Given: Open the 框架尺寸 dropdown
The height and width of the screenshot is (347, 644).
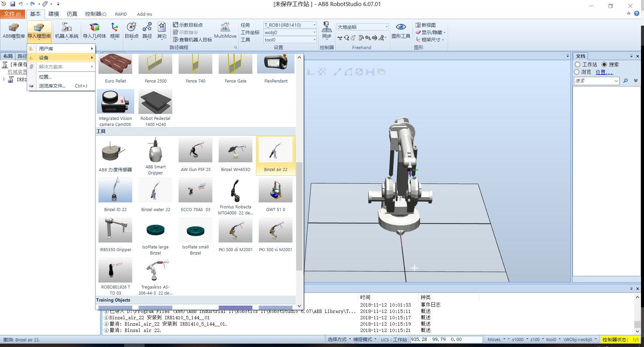Looking at the screenshot, I should click(430, 40).
